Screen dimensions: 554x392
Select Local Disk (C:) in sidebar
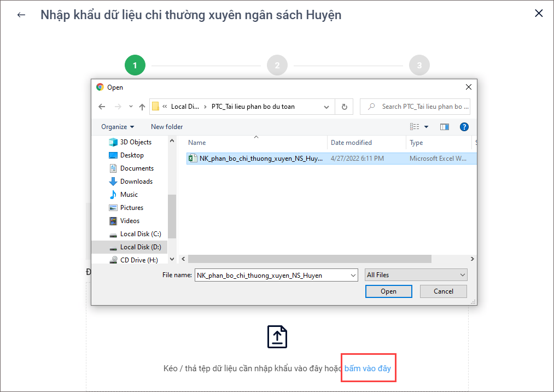point(140,234)
